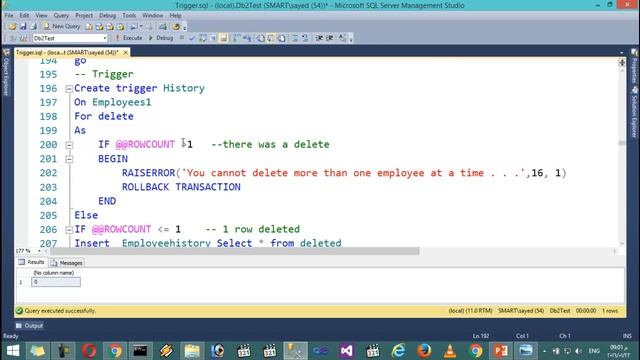640x360 pixels.
Task: Click the Change Connection icon
Action: [23, 38]
